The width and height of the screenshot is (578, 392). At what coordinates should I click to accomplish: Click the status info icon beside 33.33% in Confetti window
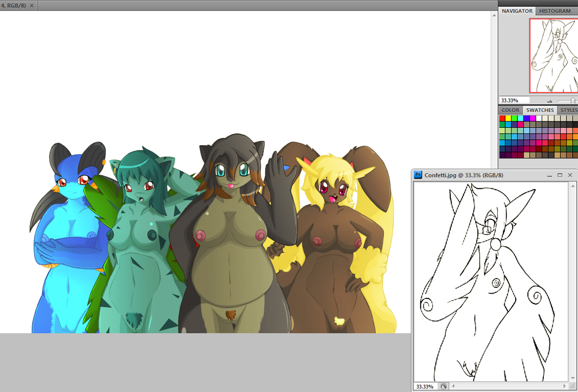443,386
